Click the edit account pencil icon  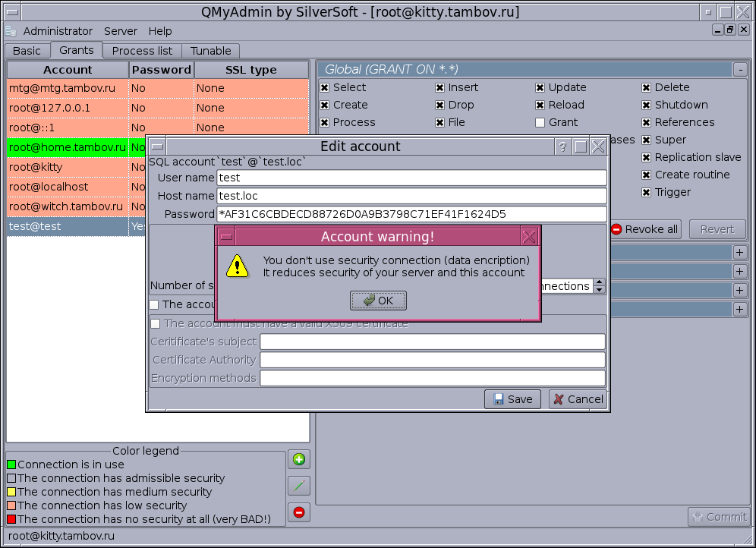[x=299, y=486]
